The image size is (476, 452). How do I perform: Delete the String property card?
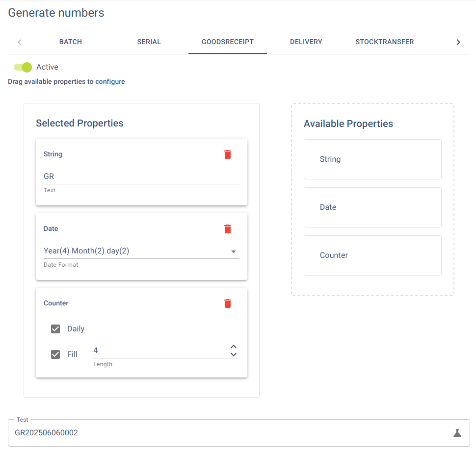(227, 154)
